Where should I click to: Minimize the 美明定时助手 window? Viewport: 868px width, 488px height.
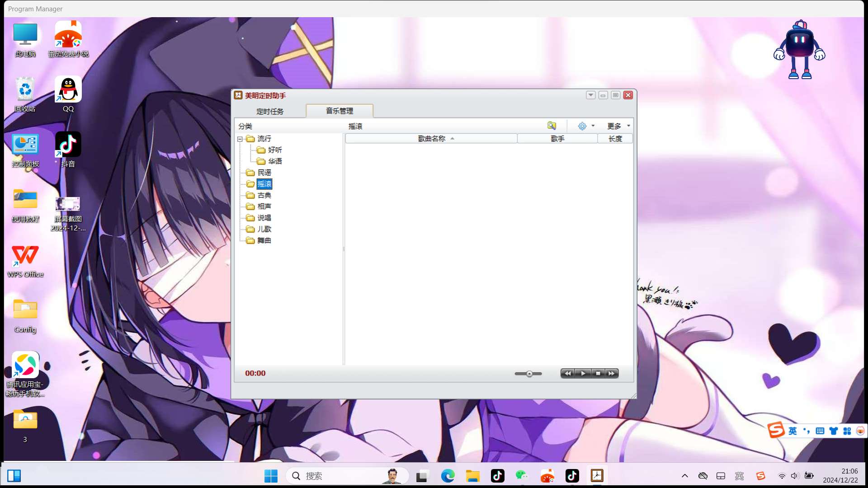[603, 95]
